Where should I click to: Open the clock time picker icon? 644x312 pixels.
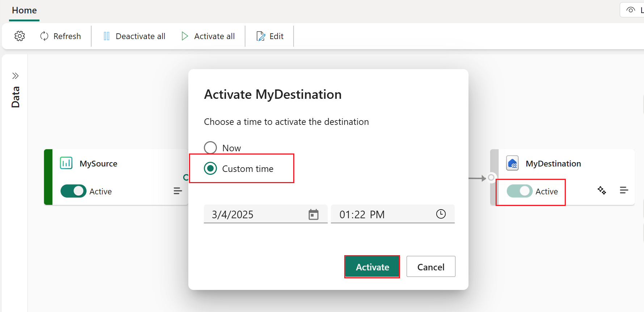[x=441, y=214]
